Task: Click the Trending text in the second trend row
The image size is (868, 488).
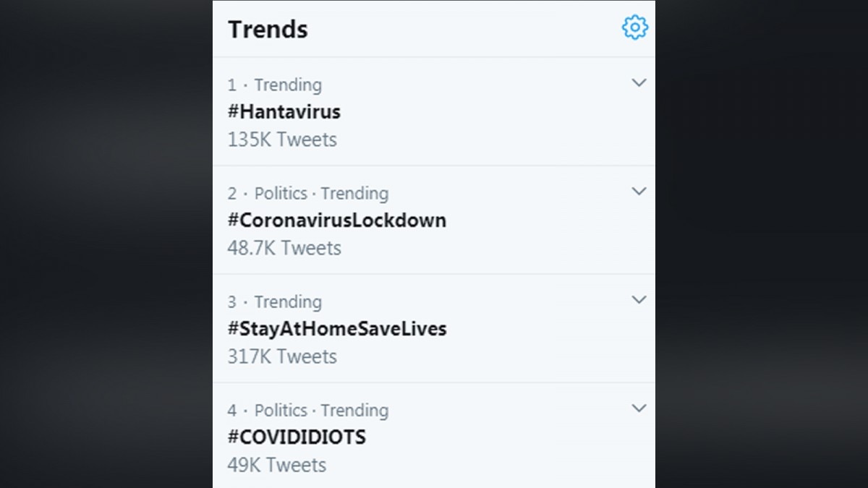Action: click(x=354, y=194)
